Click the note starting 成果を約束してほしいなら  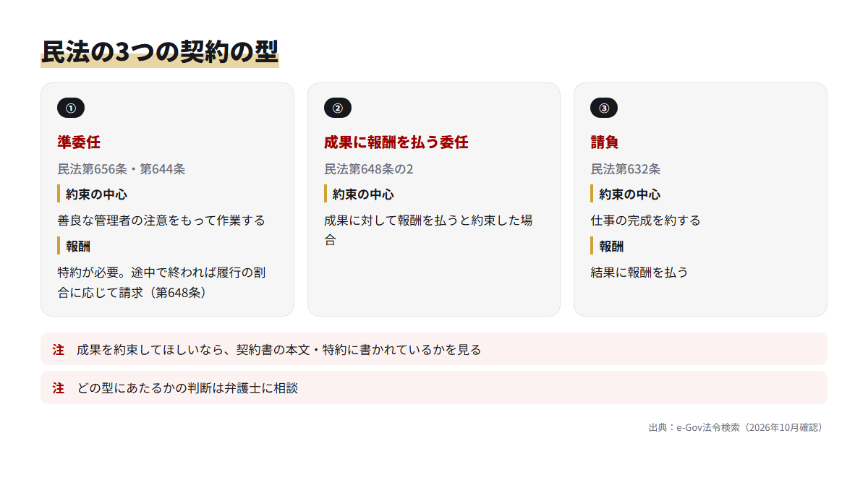tap(434, 349)
